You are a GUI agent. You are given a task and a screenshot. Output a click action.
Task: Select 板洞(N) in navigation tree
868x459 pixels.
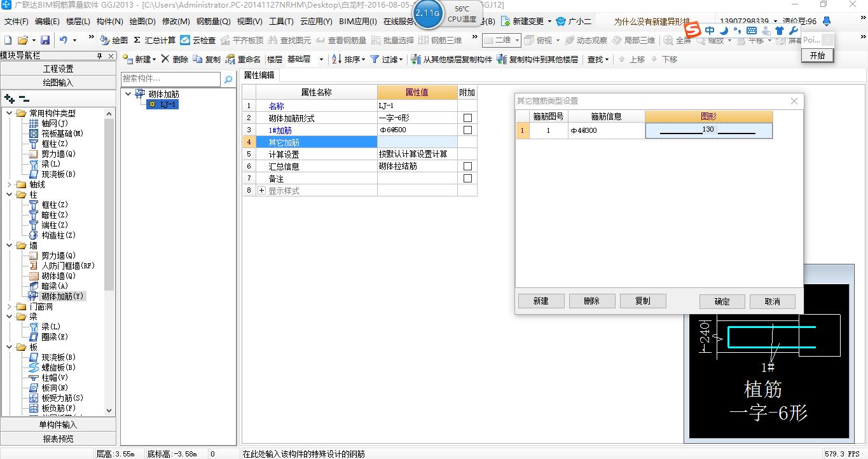(48, 388)
